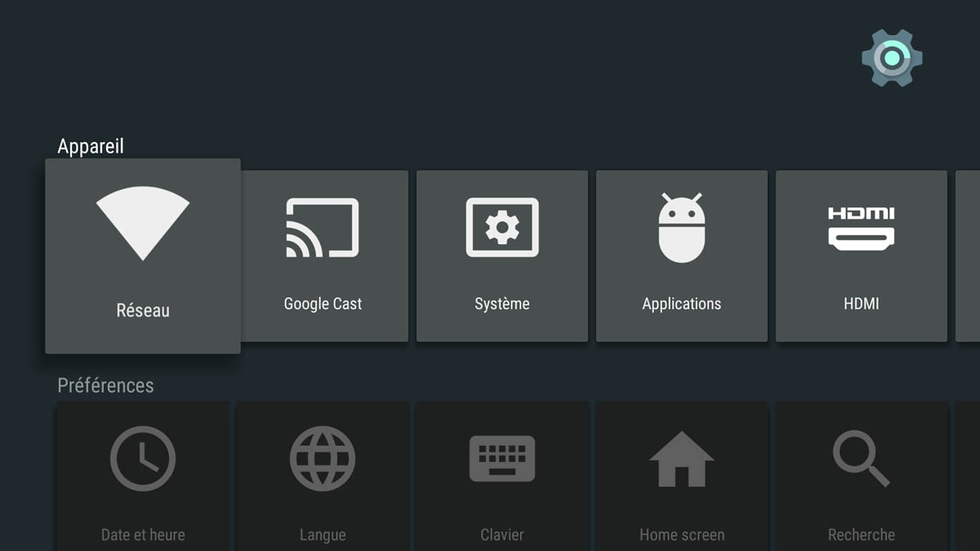Screen dimensions: 980x551
Task: Select the Appareil section header
Action: tap(91, 147)
